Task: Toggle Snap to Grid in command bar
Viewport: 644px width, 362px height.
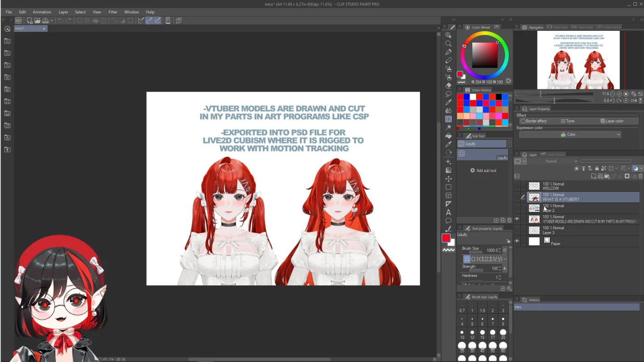Action: click(x=158, y=21)
